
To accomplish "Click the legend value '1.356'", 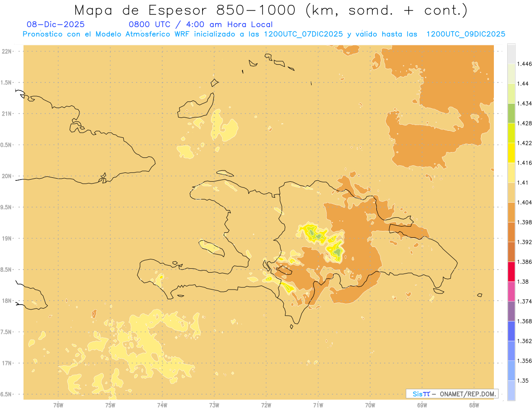I will tap(524, 361).
